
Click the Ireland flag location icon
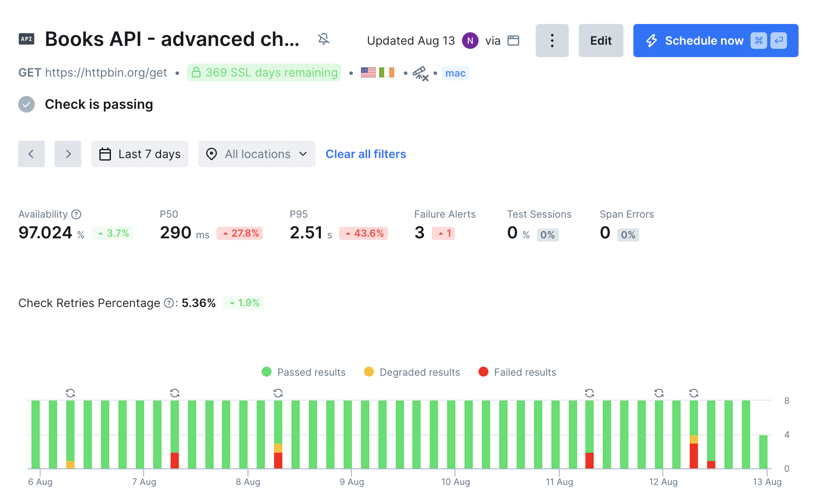[x=387, y=73]
